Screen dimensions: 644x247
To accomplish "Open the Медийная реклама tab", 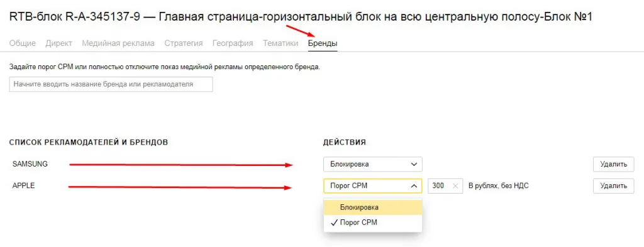I will (x=118, y=43).
